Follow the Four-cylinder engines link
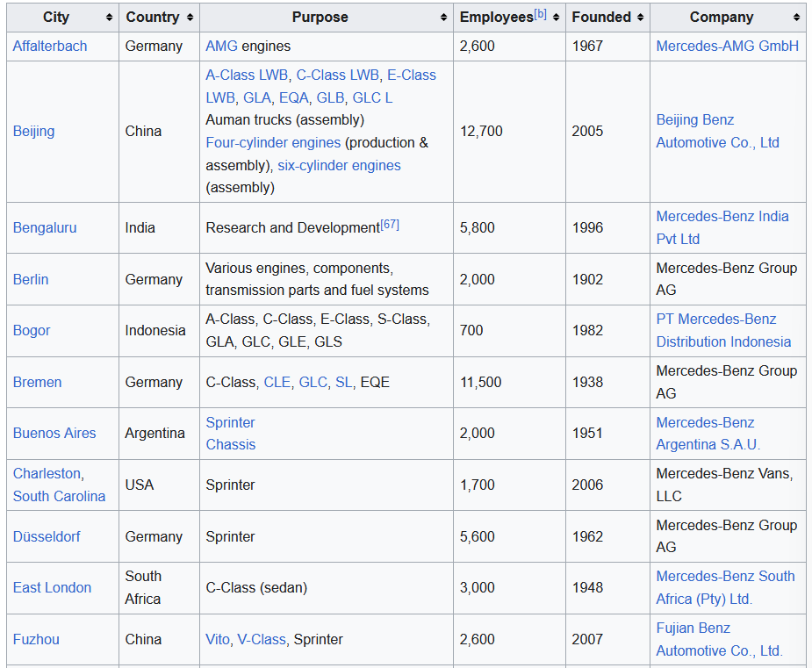Viewport: 812px width, 668px height. tap(273, 142)
